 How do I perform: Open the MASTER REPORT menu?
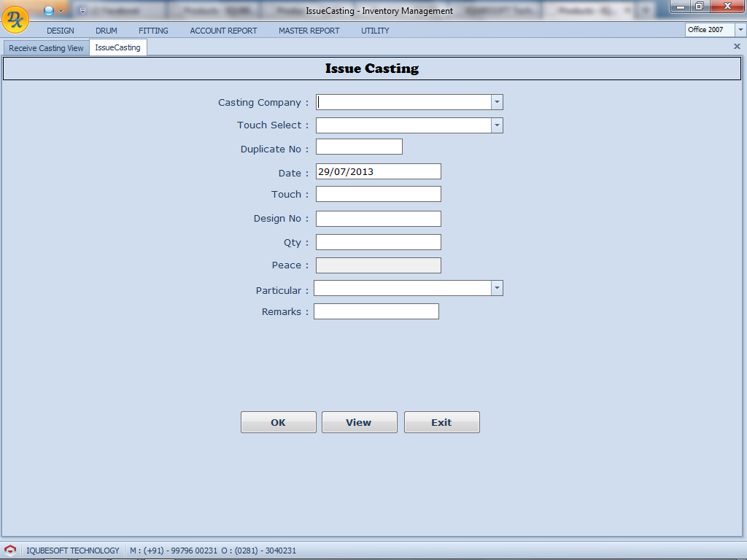[309, 31]
